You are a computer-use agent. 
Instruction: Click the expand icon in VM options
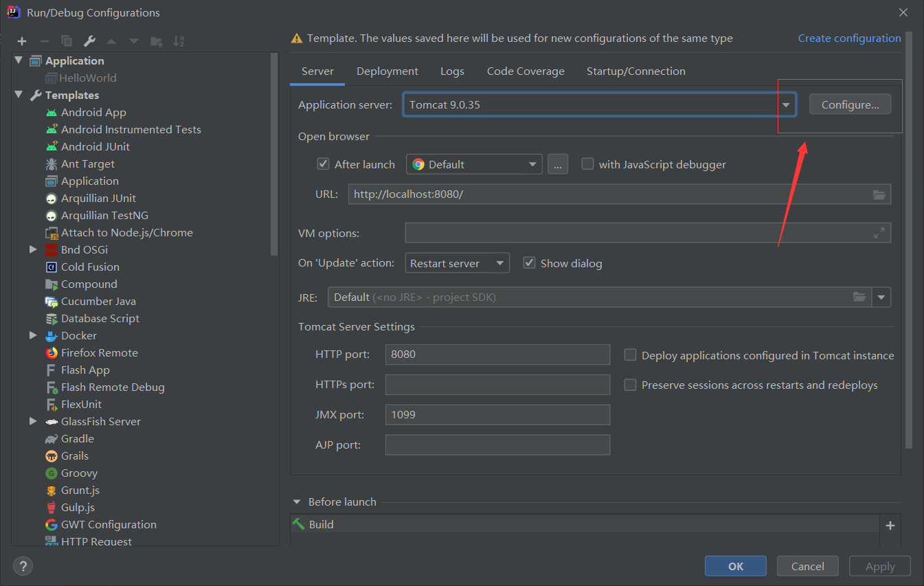pos(879,233)
